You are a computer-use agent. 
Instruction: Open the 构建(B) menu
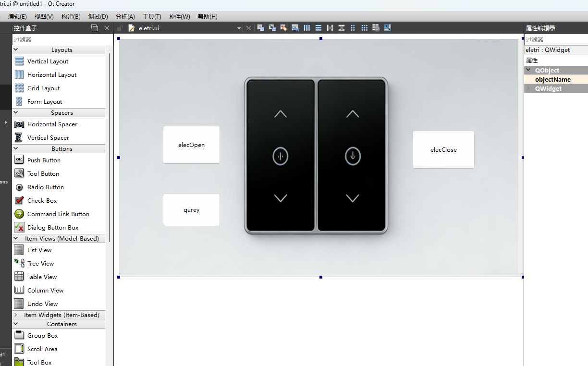coord(71,17)
